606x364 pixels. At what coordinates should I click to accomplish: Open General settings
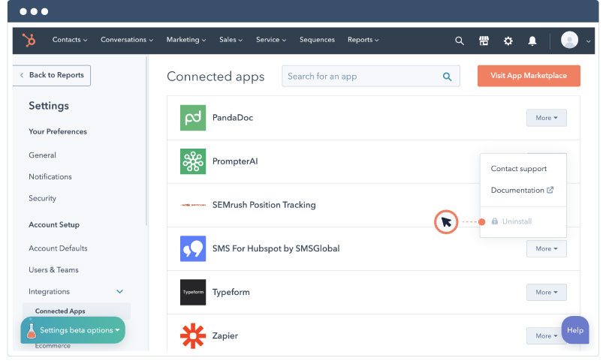coord(42,155)
